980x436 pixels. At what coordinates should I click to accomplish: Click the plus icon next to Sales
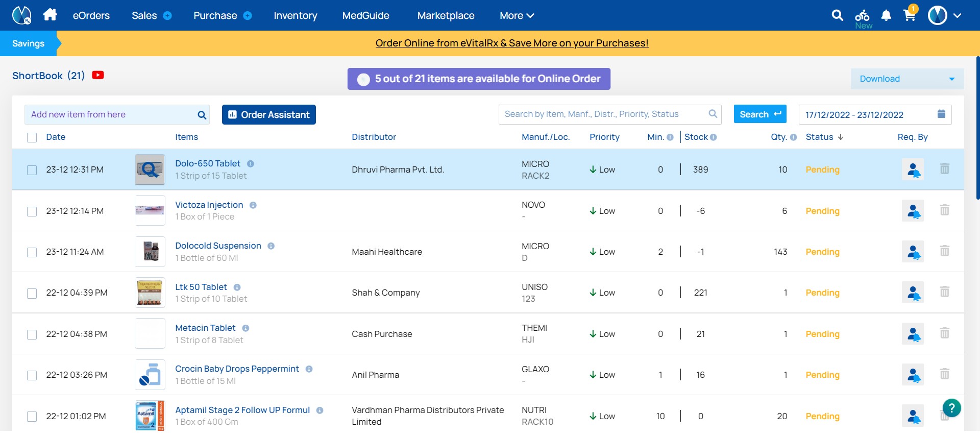(167, 16)
